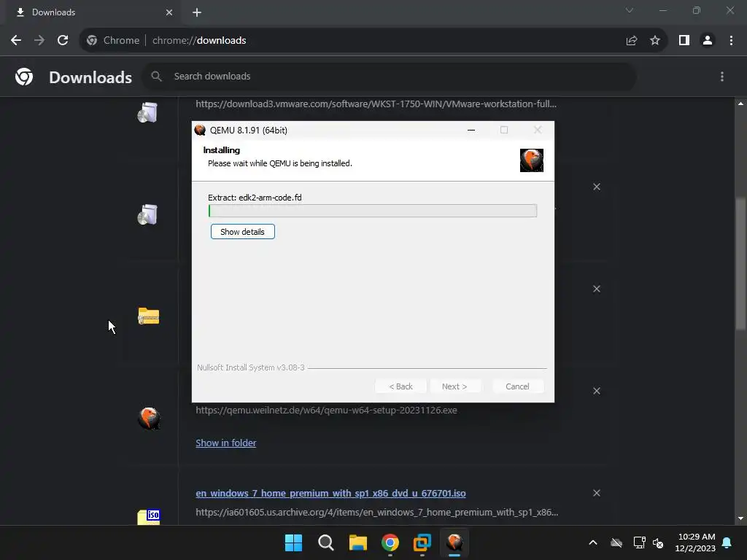The image size is (747, 560).
Task: Click Chrome logo beside Downloads heading
Action: (x=24, y=76)
